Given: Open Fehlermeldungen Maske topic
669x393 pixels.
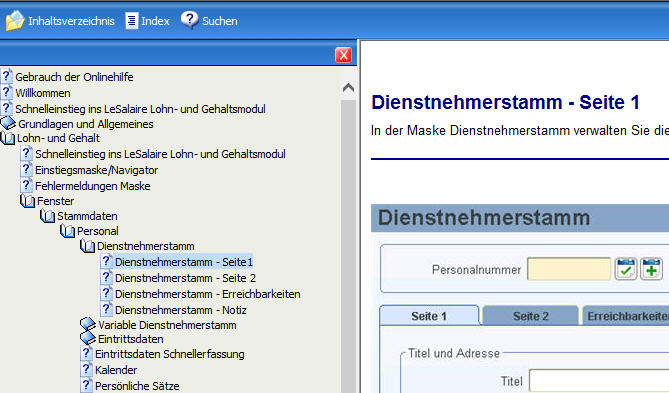Looking at the screenshot, I should click(93, 186).
